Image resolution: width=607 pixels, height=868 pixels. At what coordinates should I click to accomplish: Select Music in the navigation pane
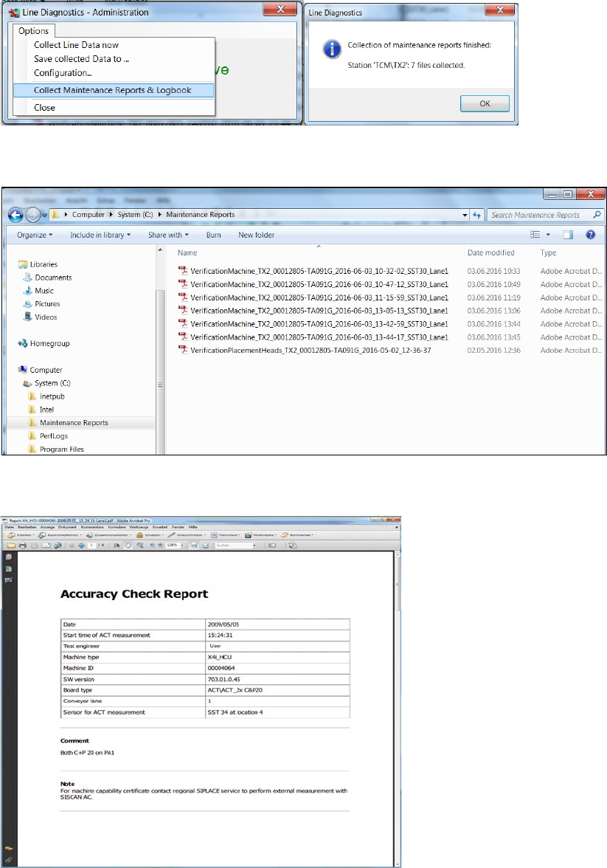pyautogui.click(x=38, y=291)
